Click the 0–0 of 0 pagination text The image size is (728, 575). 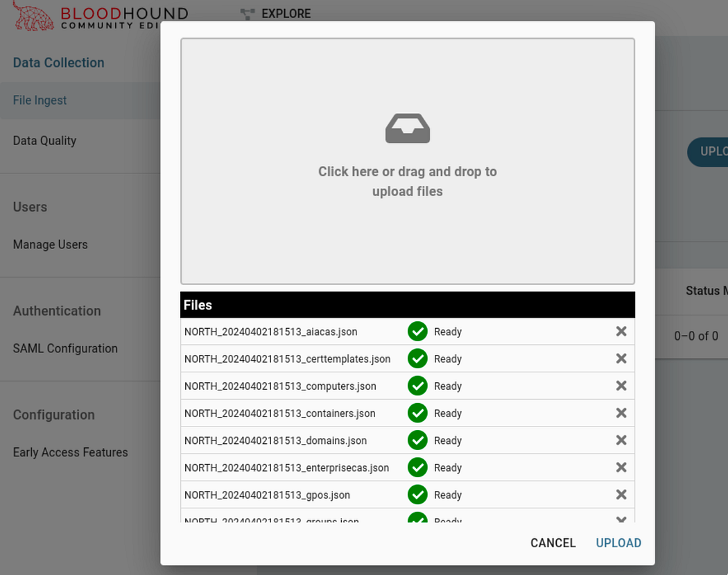pyautogui.click(x=695, y=336)
